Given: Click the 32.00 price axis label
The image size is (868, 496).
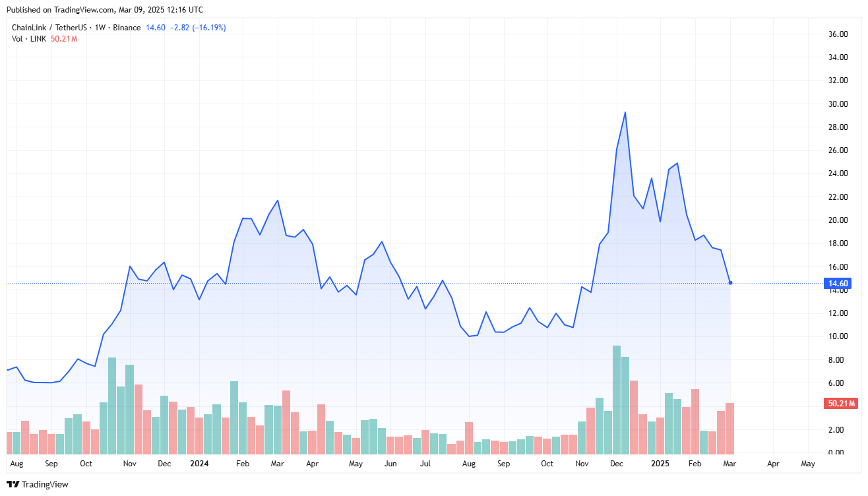Looking at the screenshot, I should click(838, 80).
